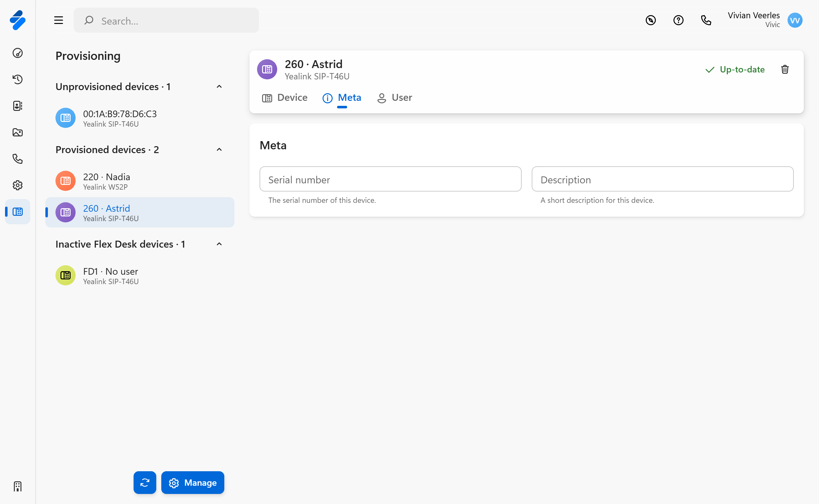Click the Manage button

click(x=193, y=482)
